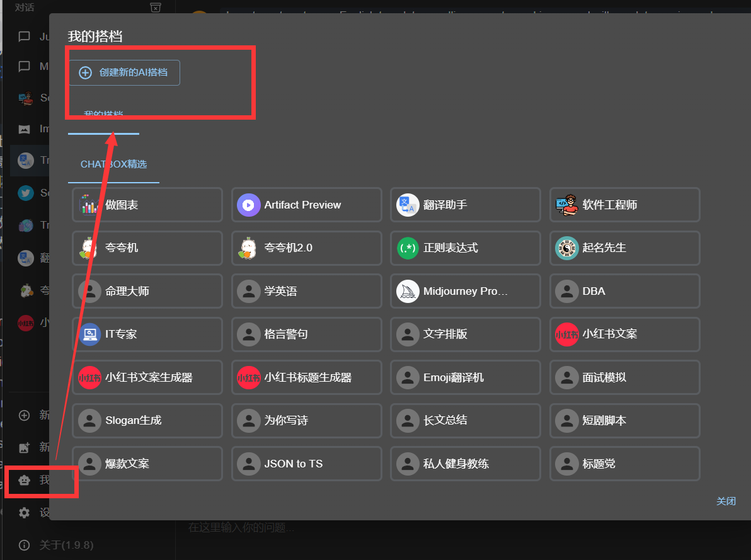The height and width of the screenshot is (560, 751).
Task: Open settings via sidebar gear icon
Action: coord(25,513)
